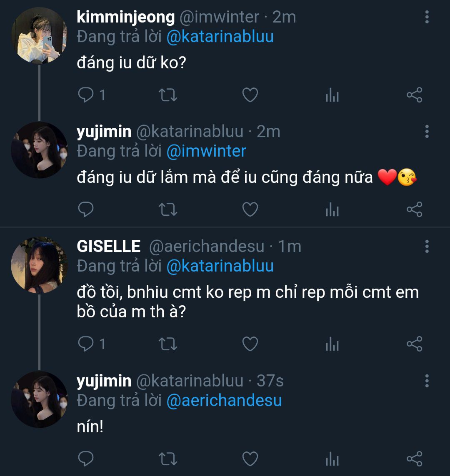
Task: Open more options on yujimin's "nín!" reply
Action: tap(427, 381)
